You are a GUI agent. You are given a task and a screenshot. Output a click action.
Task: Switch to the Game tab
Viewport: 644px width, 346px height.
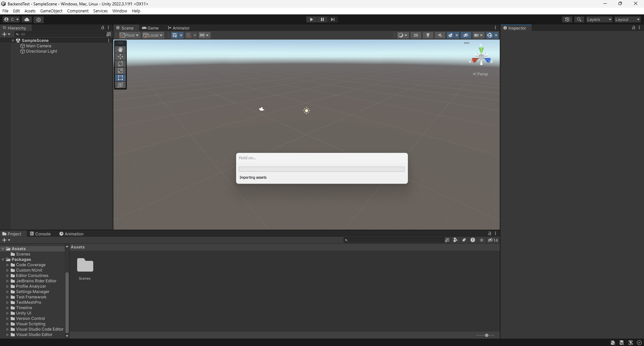[150, 28]
